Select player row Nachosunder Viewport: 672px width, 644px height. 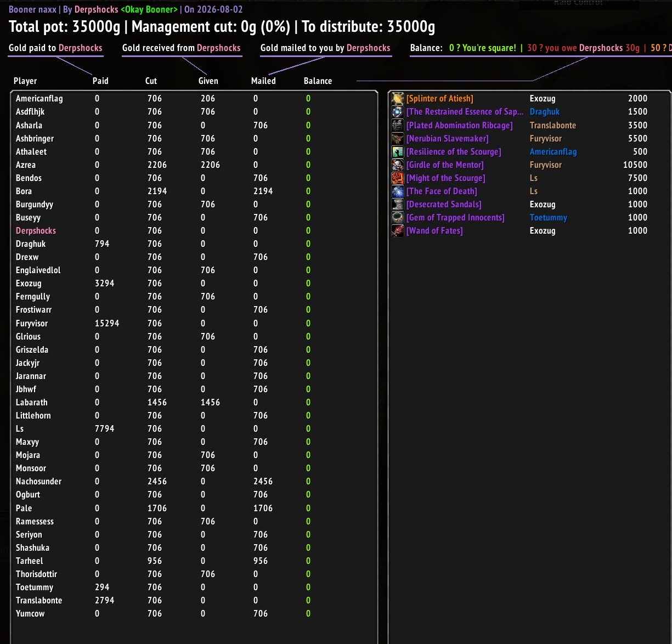pos(194,481)
